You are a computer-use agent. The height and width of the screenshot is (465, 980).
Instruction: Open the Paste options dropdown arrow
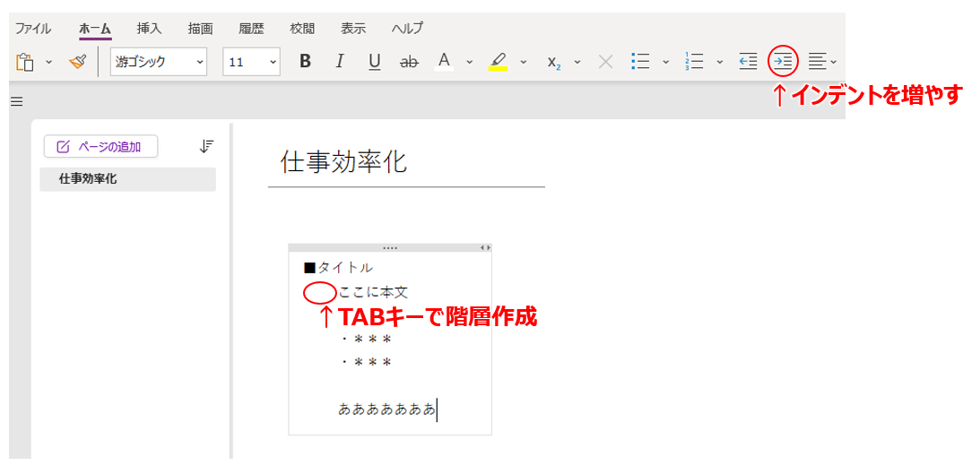coord(48,62)
